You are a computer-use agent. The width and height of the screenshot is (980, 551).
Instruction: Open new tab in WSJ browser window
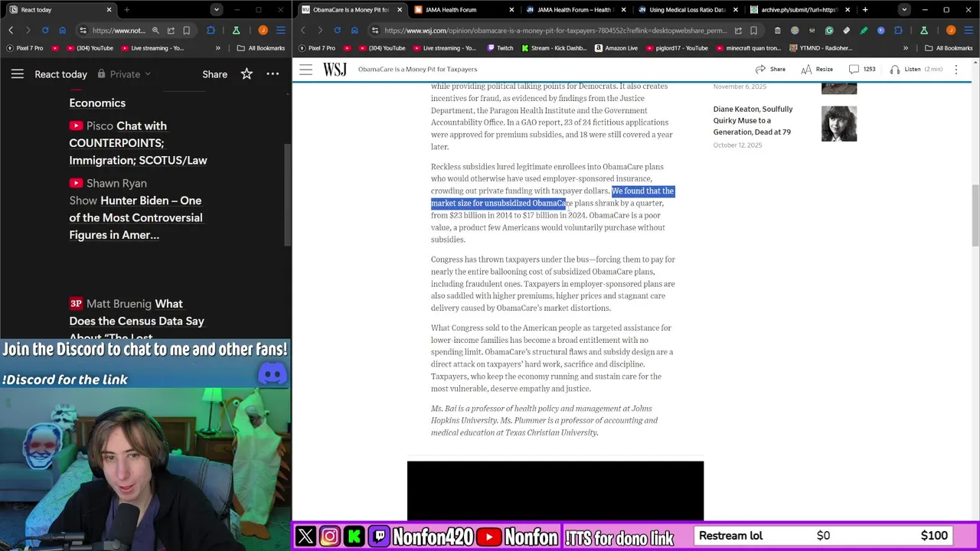(x=865, y=10)
